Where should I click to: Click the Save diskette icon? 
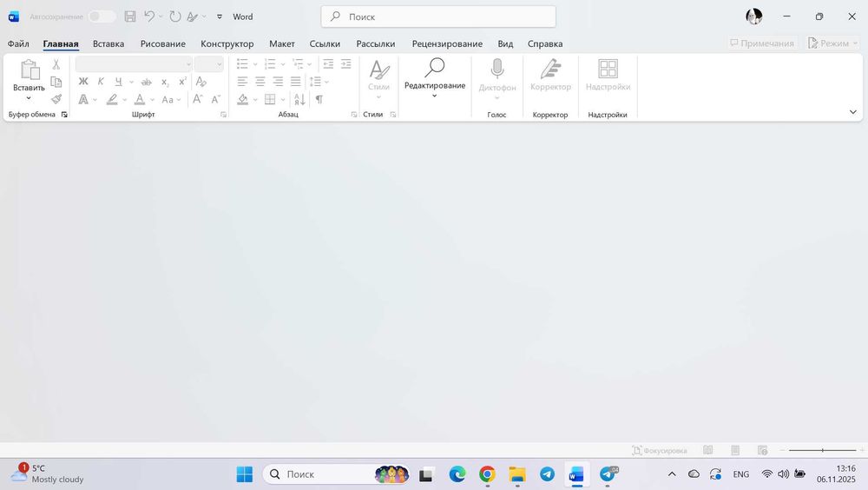[x=130, y=17]
